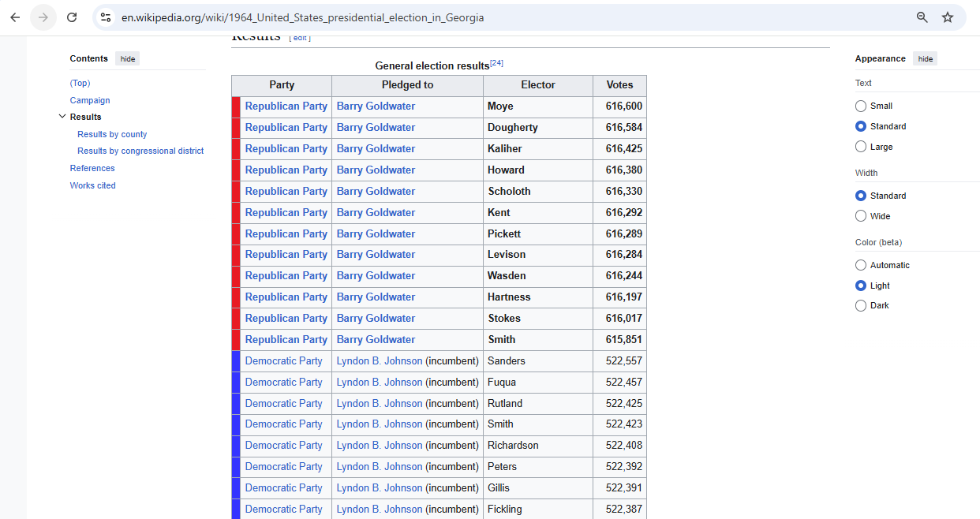Open Republican Party link in Kaliher row
Viewport: 980px width, 519px height.
point(286,148)
